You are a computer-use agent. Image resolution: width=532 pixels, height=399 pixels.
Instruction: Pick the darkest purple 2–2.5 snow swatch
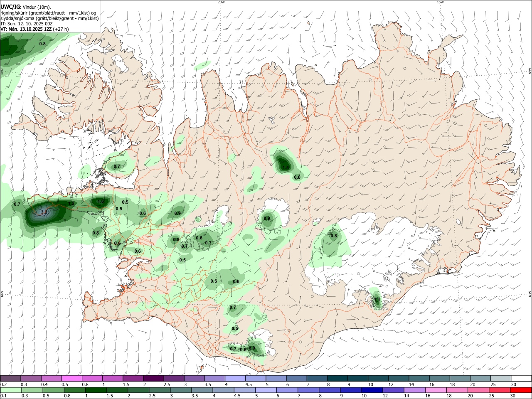coord(153,379)
